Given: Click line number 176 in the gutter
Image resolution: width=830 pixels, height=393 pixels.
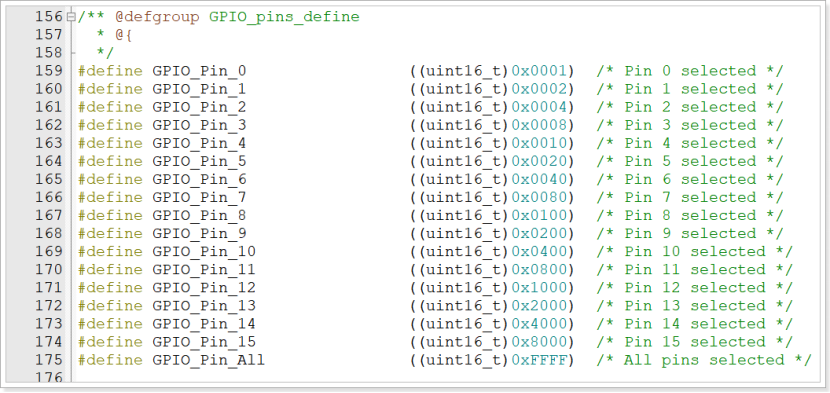Looking at the screenshot, I should [49, 378].
